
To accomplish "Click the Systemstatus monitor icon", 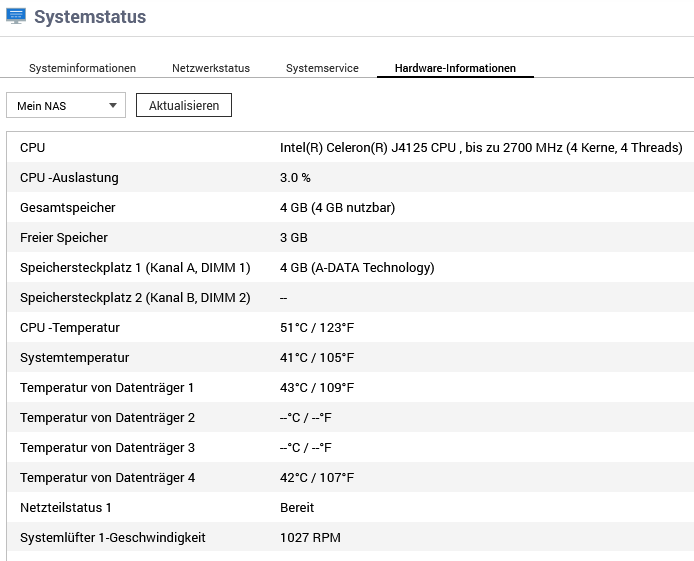I will click(16, 17).
